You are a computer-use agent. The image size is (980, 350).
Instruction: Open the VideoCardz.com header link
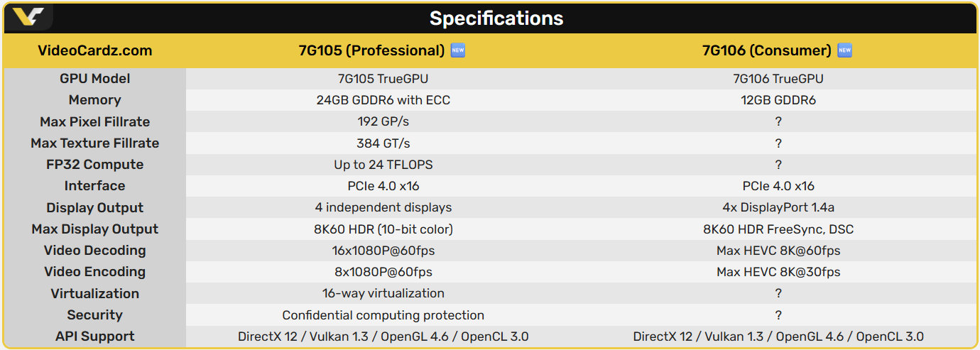click(x=94, y=50)
